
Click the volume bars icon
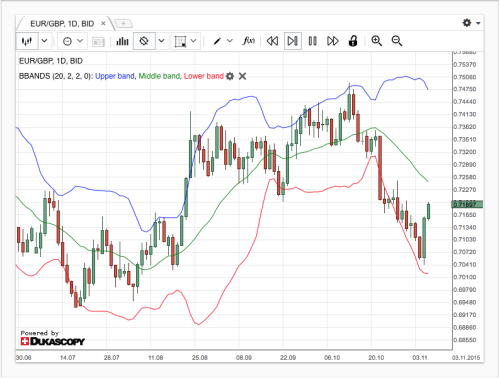tap(122, 41)
